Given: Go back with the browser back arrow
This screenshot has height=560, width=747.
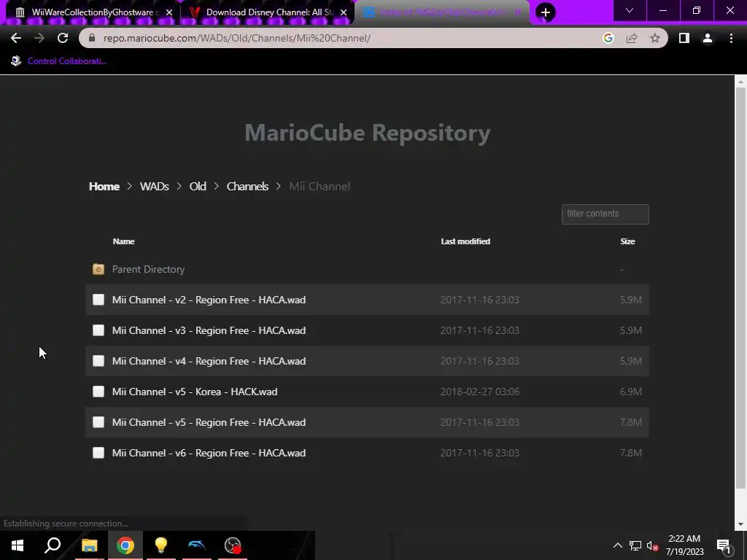Looking at the screenshot, I should tap(16, 38).
